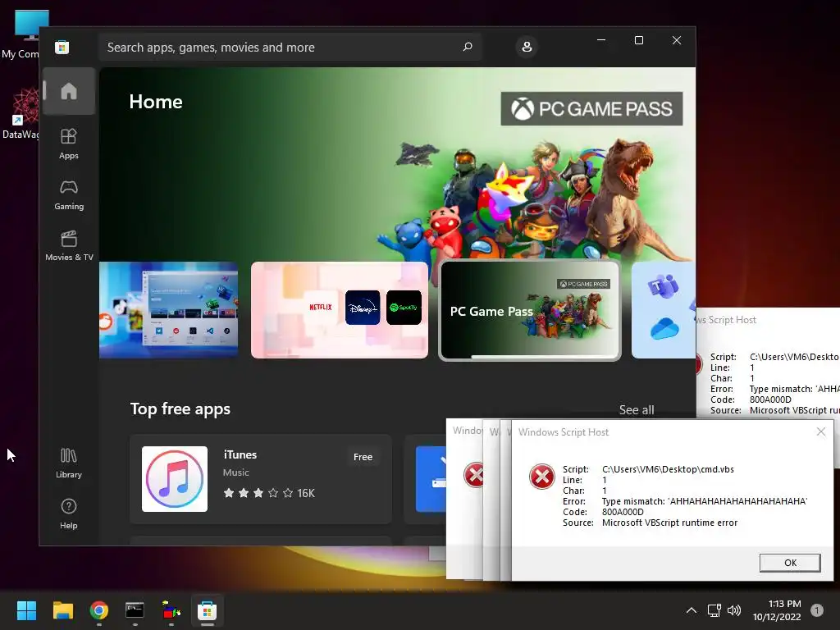Image resolution: width=840 pixels, height=630 pixels.
Task: Click the iTunes star rating 16K
Action: pos(269,493)
